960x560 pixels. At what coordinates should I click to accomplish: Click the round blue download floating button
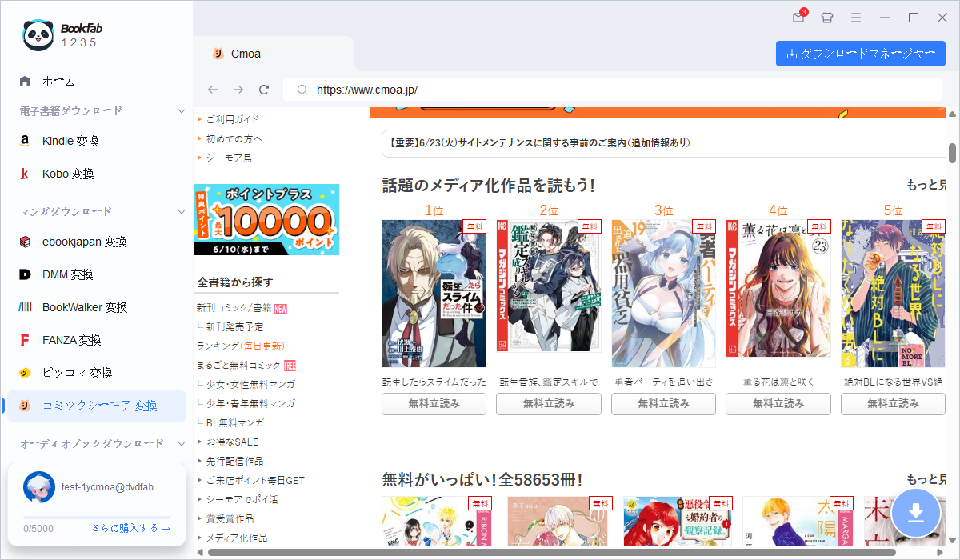tap(916, 513)
